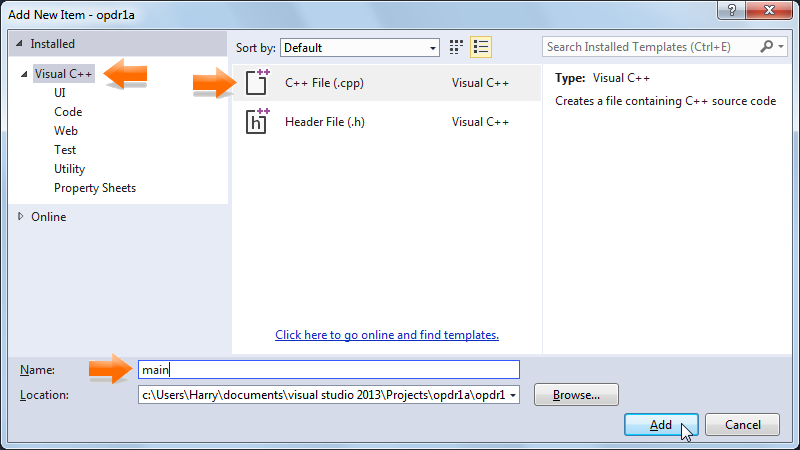
Task: Click the Header File (.h) template icon
Action: 258,122
